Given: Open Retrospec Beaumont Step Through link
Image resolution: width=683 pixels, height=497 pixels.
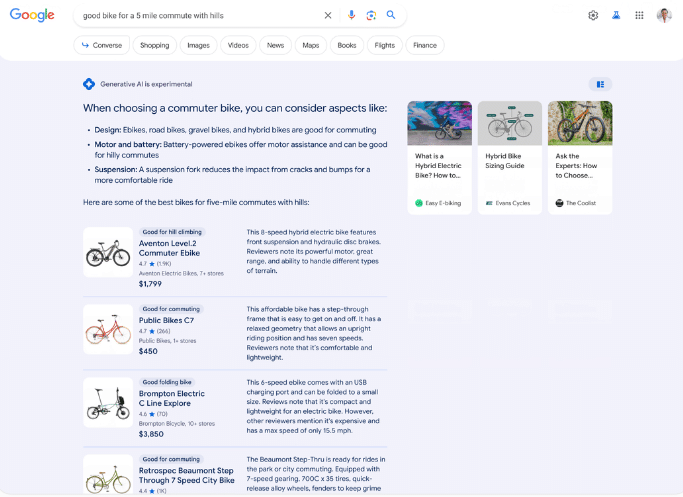Looking at the screenshot, I should tap(186, 475).
